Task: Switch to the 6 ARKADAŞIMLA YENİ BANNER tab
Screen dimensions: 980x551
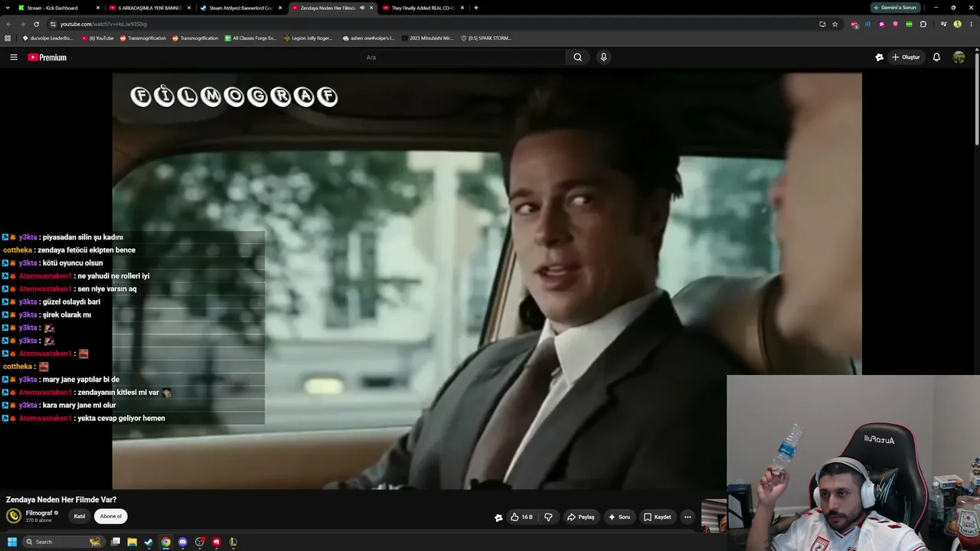Action: pyautogui.click(x=149, y=8)
